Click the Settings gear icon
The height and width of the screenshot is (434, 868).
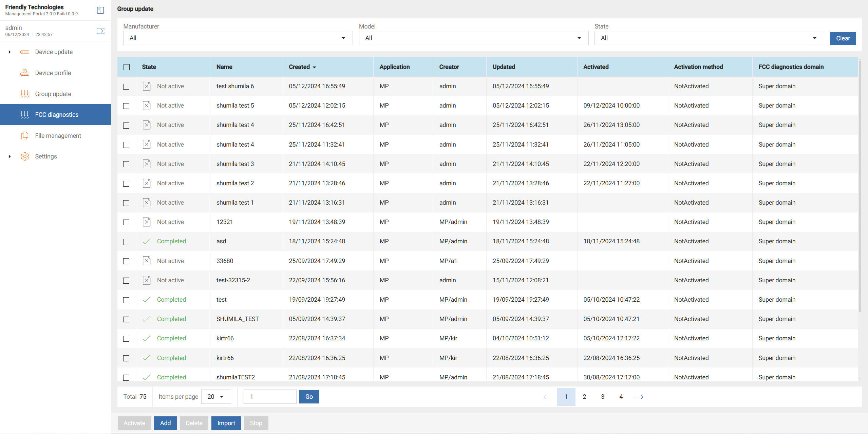pos(25,156)
